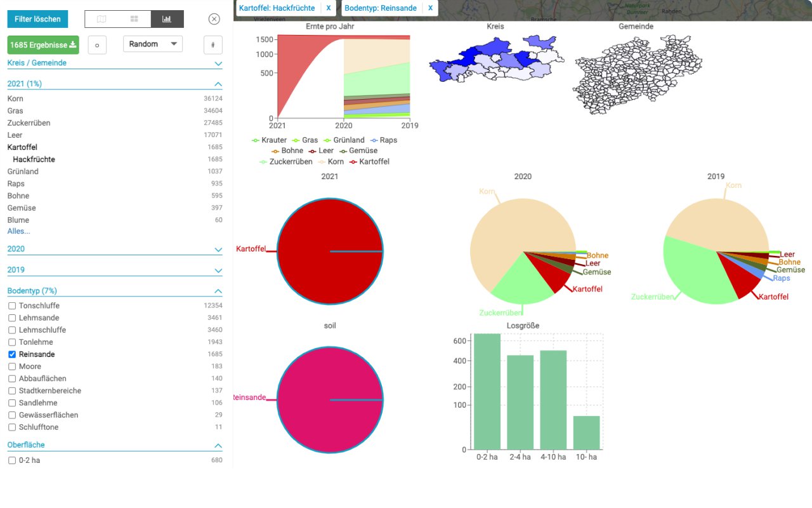The width and height of the screenshot is (812, 508).
Task: Toggle Grünland in the chart legend
Action: coord(344,140)
